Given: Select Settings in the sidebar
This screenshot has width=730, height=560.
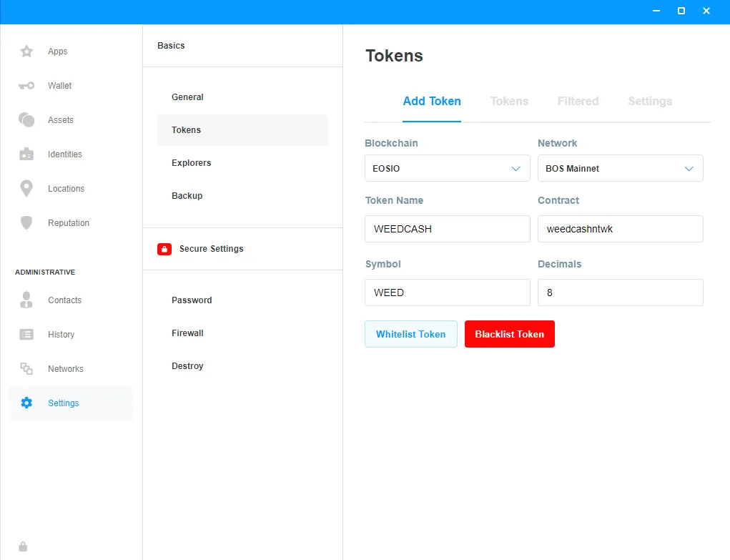Looking at the screenshot, I should [71, 403].
